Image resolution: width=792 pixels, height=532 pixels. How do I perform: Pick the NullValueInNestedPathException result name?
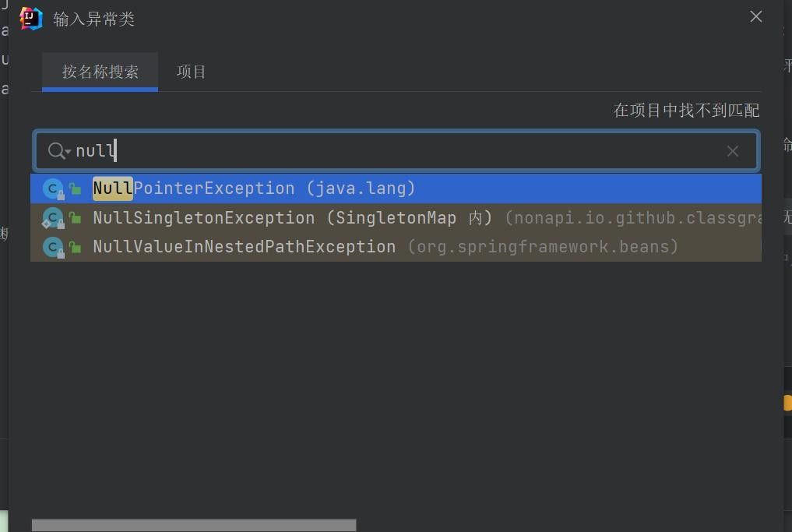coord(244,247)
